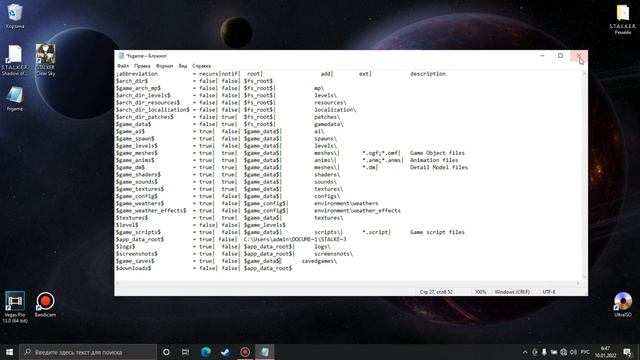This screenshot has height=360, width=640.
Task: Click the 100% zoom status entry
Action: (x=480, y=292)
